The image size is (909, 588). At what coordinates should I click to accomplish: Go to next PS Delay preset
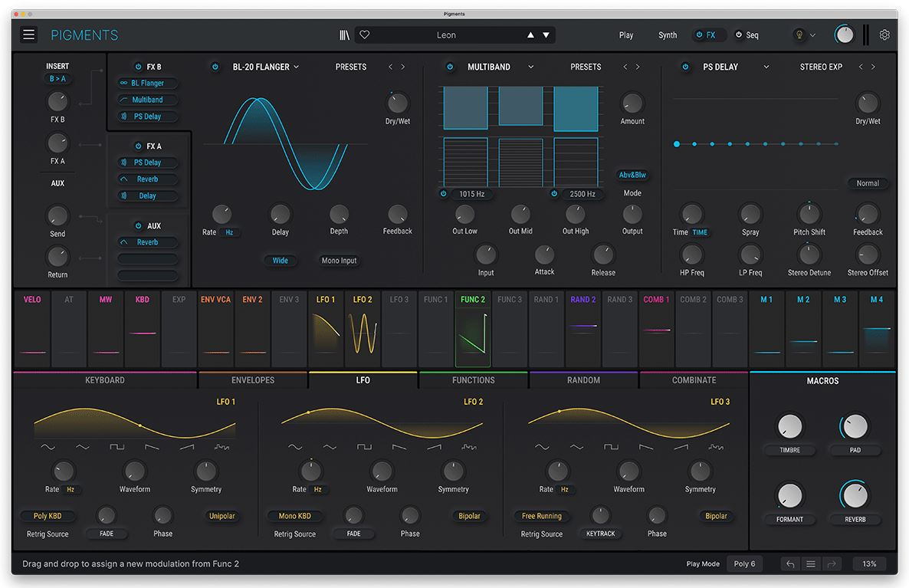click(873, 67)
